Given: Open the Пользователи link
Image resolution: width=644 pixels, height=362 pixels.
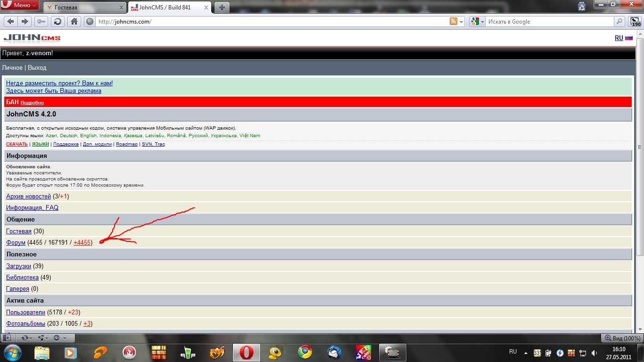Looking at the screenshot, I should click(x=25, y=312).
